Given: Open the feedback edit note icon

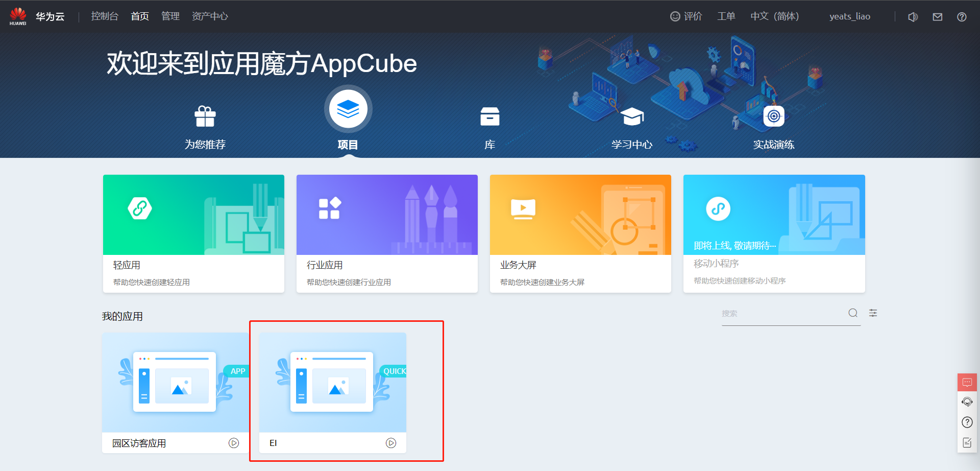Looking at the screenshot, I should pyautogui.click(x=967, y=442).
